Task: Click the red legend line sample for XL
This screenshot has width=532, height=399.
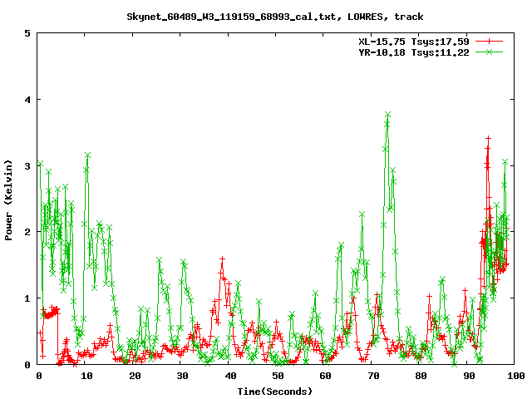Action: [489, 42]
